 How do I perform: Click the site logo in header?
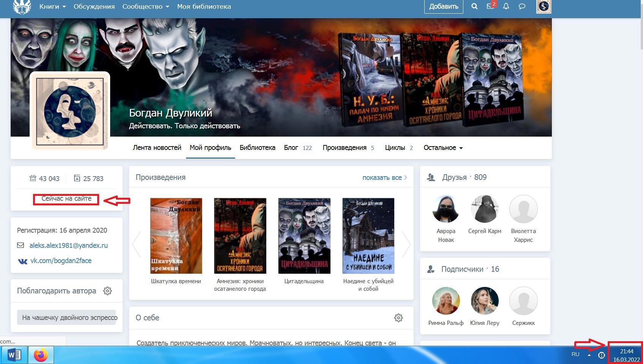[22, 6]
